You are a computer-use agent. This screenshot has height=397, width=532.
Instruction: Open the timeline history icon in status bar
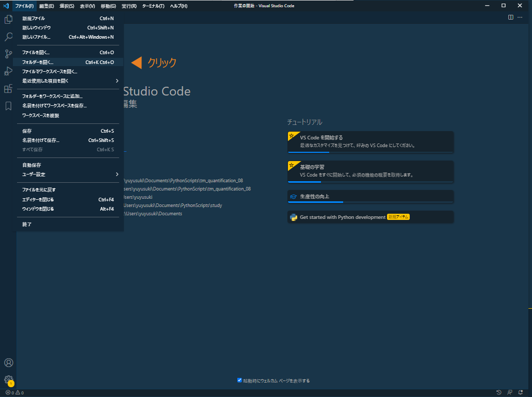click(499, 392)
